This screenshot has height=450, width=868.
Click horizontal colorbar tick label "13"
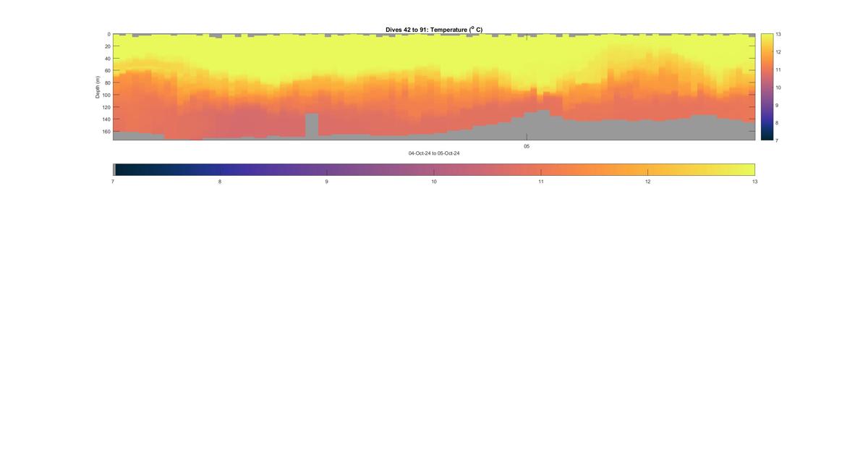tap(755, 182)
